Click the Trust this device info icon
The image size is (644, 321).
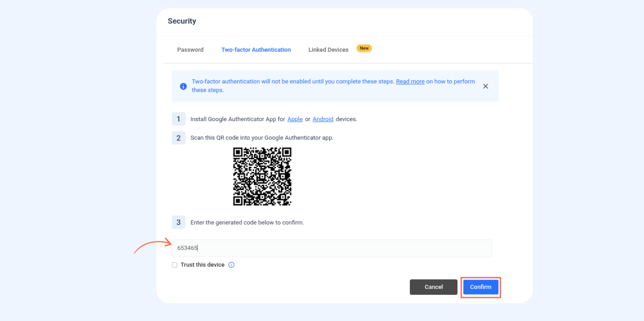(x=231, y=265)
